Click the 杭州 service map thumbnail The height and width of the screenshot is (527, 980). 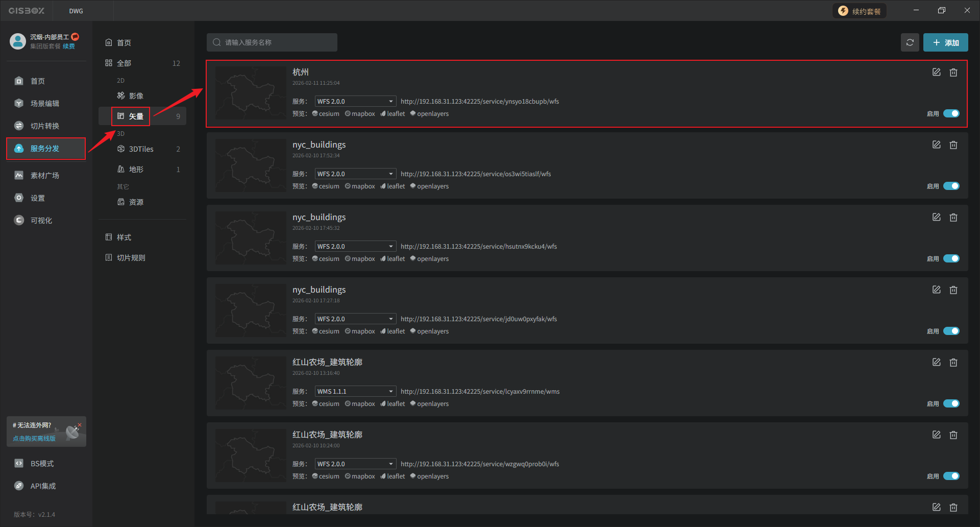pos(251,93)
